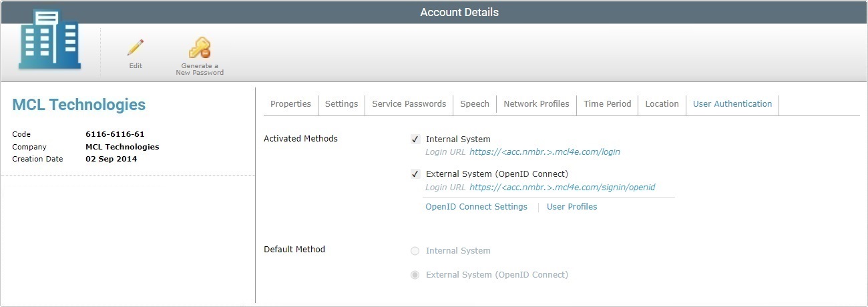Select the User Authentication tab
This screenshot has width=868, height=307.
pyautogui.click(x=732, y=104)
